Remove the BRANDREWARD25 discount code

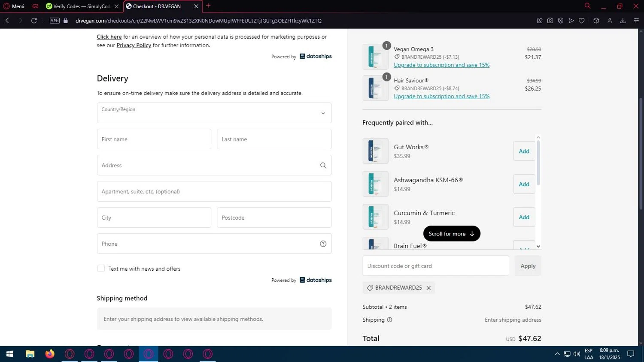[428, 288]
